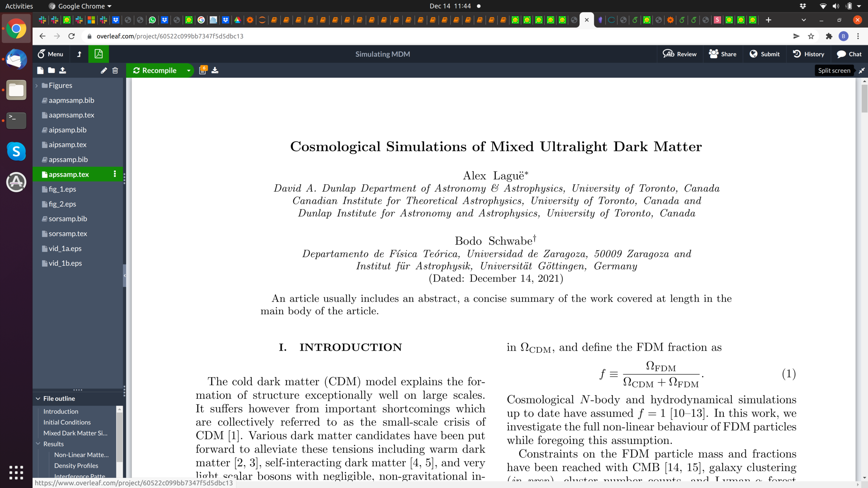Click the Recompile button
Viewport: 868px width, 488px height.
pyautogui.click(x=155, y=70)
